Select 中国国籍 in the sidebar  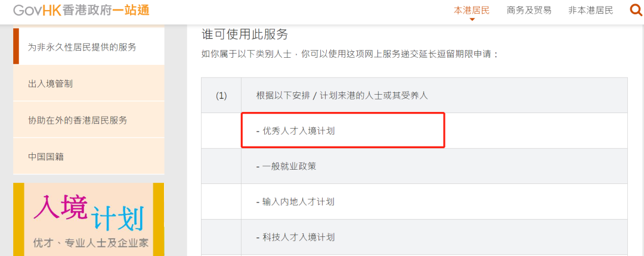(89, 157)
